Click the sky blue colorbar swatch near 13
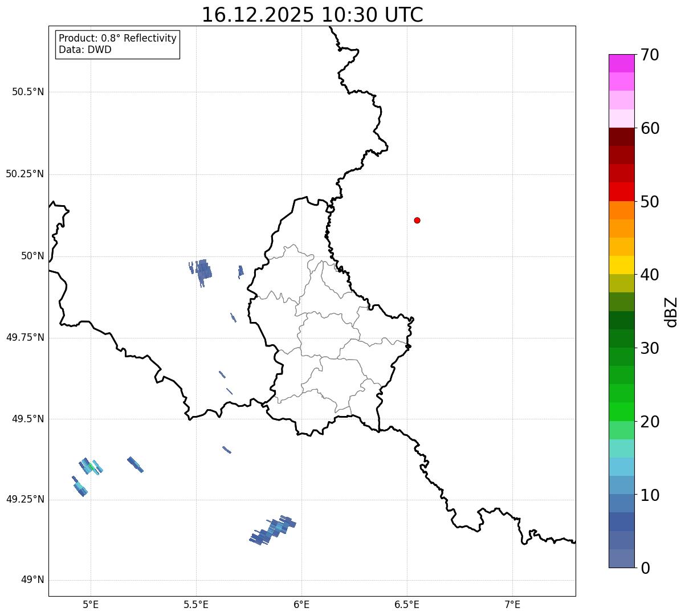Image resolution: width=685 pixels, height=616 pixels. click(622, 467)
